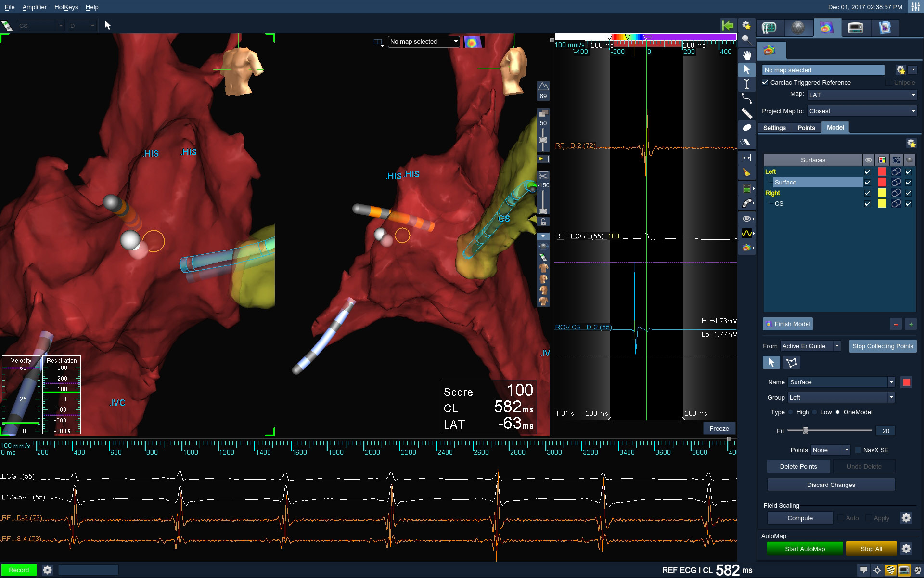Select Low model type radio

pos(814,412)
